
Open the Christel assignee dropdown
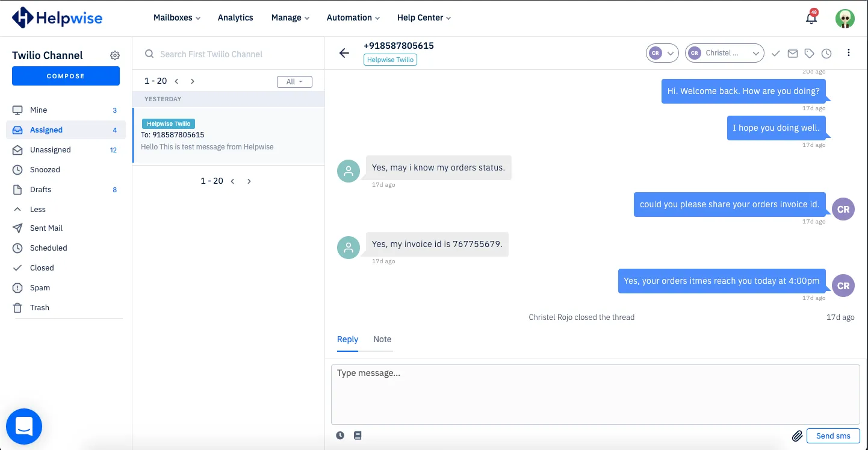pyautogui.click(x=725, y=53)
